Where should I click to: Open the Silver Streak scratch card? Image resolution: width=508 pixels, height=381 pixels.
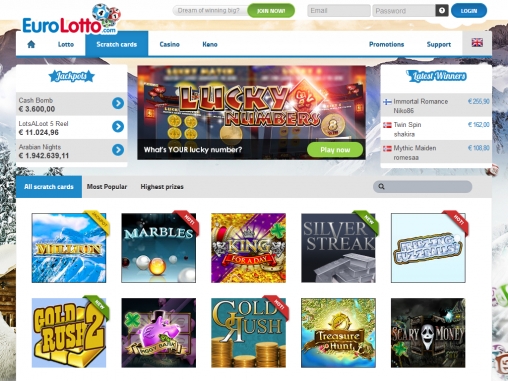click(x=338, y=248)
